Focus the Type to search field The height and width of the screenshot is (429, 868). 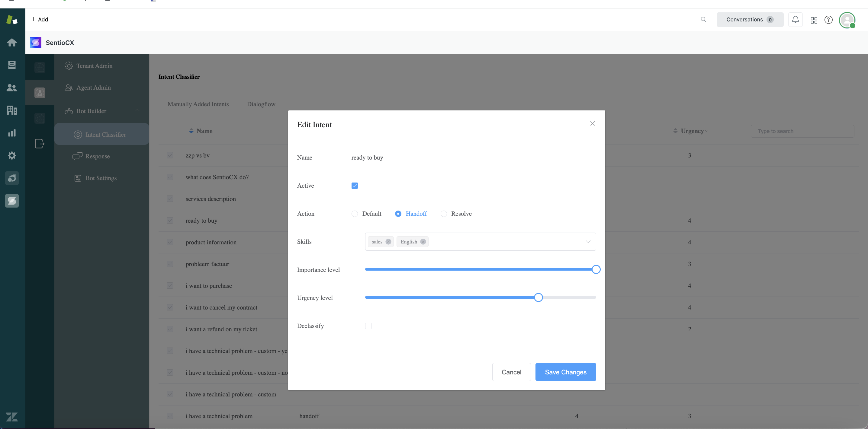(x=802, y=131)
